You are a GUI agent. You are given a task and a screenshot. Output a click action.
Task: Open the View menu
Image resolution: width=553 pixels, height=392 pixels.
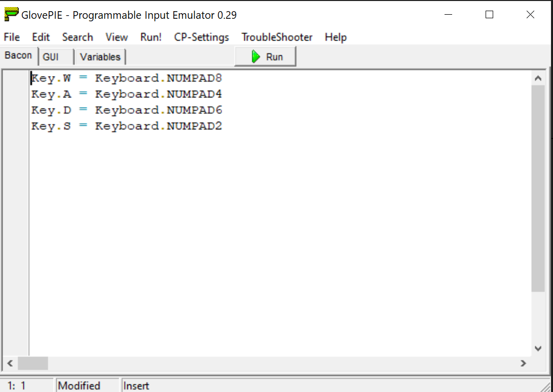point(117,37)
